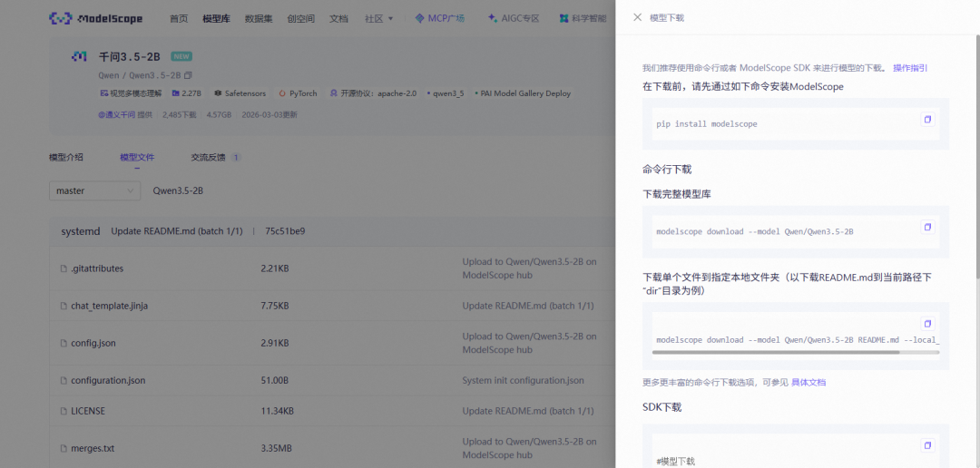Screen dimensions: 980x468
Task: Click the 3.35MB size of merges.txt
Action: pyautogui.click(x=276, y=449)
